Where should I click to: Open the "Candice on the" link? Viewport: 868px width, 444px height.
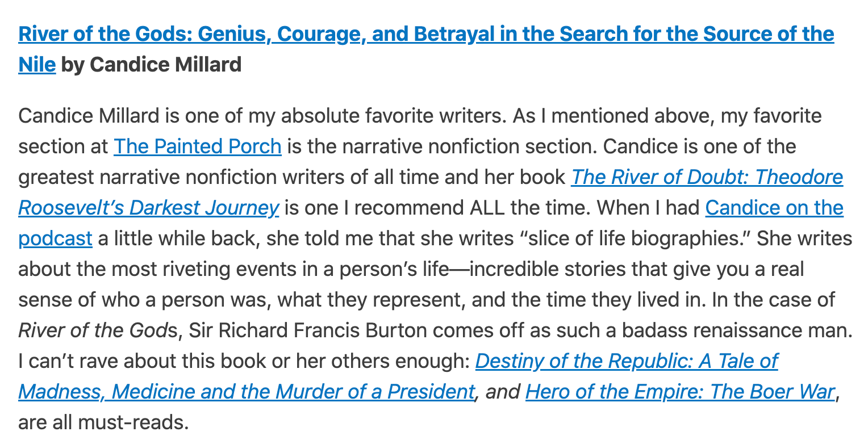[774, 208]
